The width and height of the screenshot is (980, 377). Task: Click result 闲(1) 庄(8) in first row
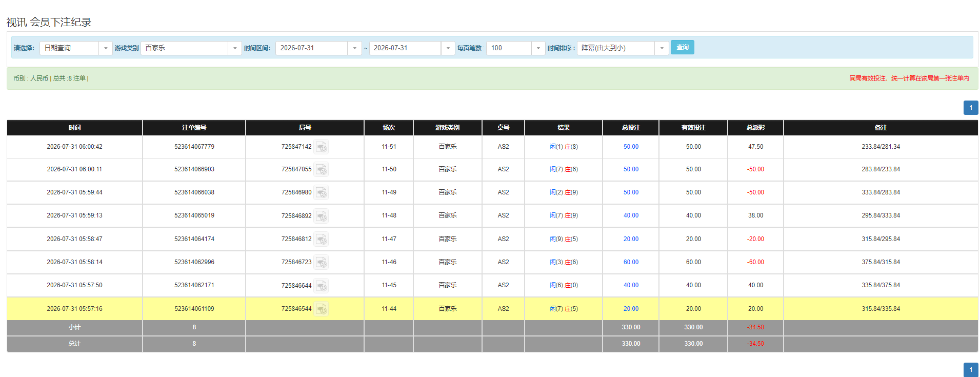coord(564,147)
